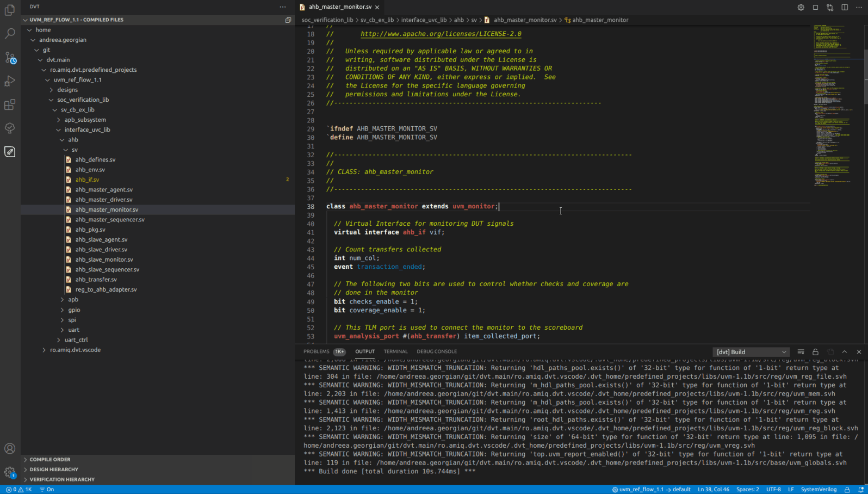Viewport: 868px width, 494px height.
Task: Open the Search view in activity bar
Action: tap(10, 34)
